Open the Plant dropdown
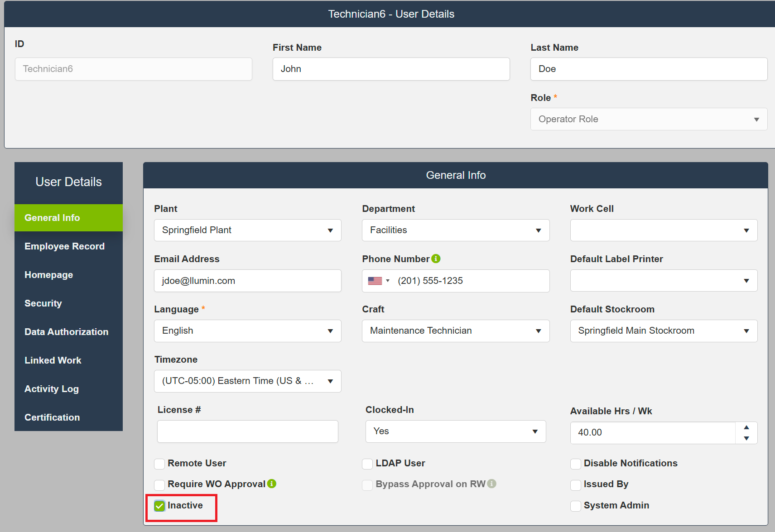775x532 pixels. (x=247, y=230)
